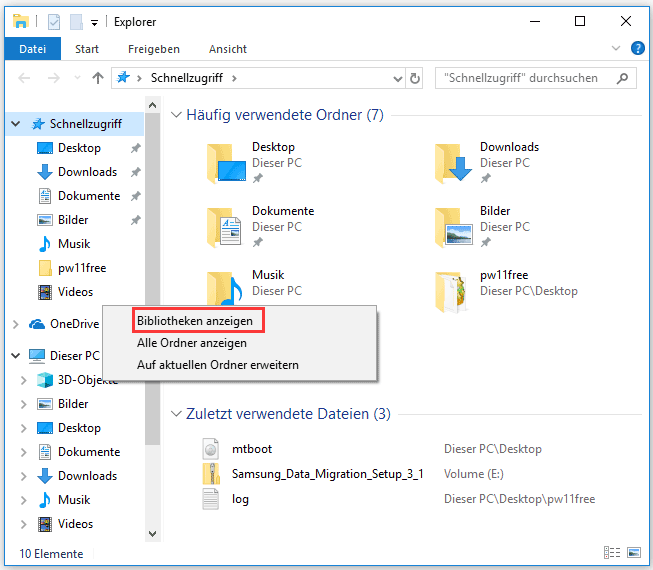Screen dimensions: 653x570
Task: Switch to details view in status bar
Action: pos(612,553)
